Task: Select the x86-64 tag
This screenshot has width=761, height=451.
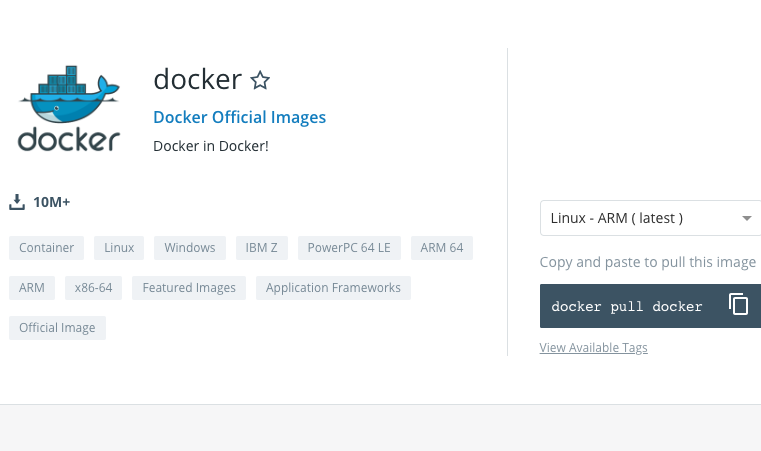Action: (x=93, y=288)
